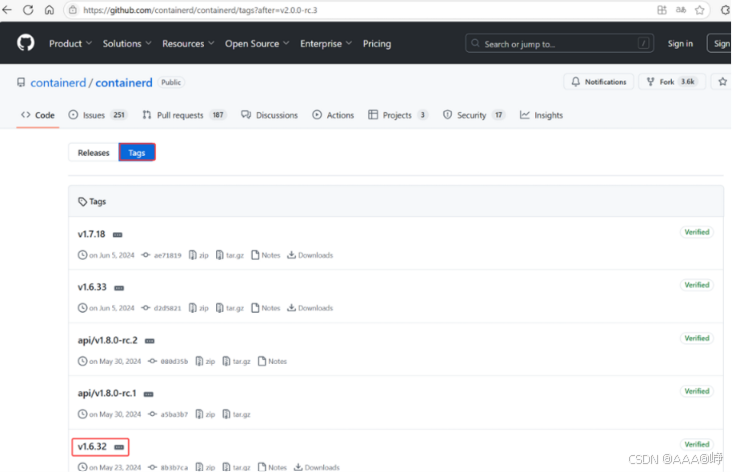
Task: Expand the v1.7.18 tag message ellipsis
Action: (118, 235)
